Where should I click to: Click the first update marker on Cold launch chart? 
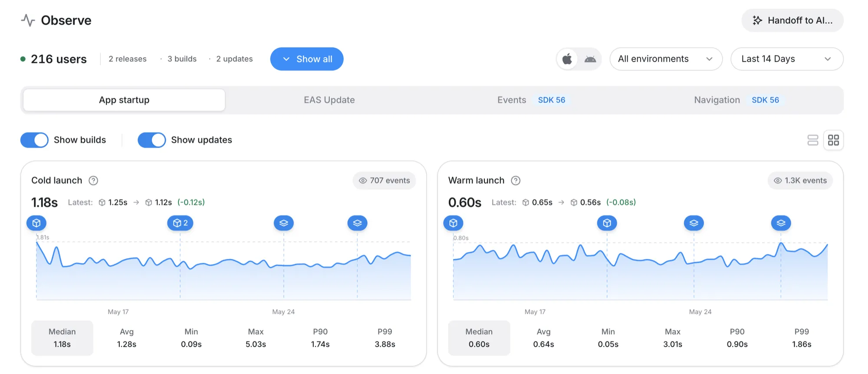[x=284, y=223]
